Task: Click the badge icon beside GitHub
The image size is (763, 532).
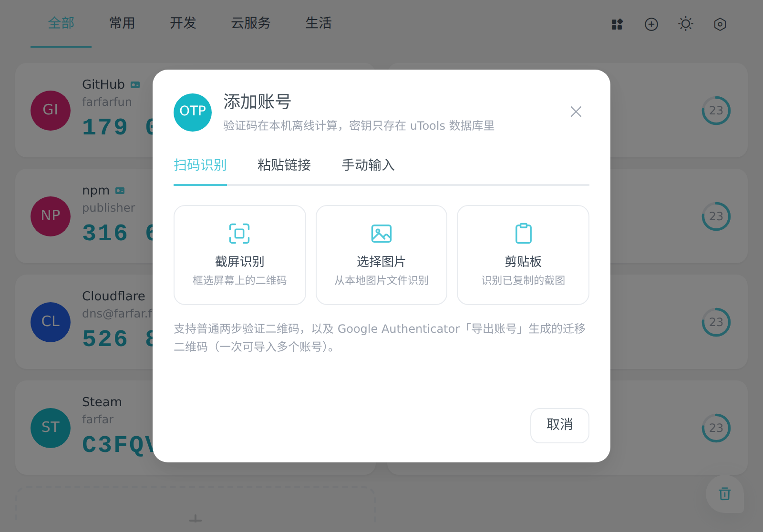Action: (135, 85)
